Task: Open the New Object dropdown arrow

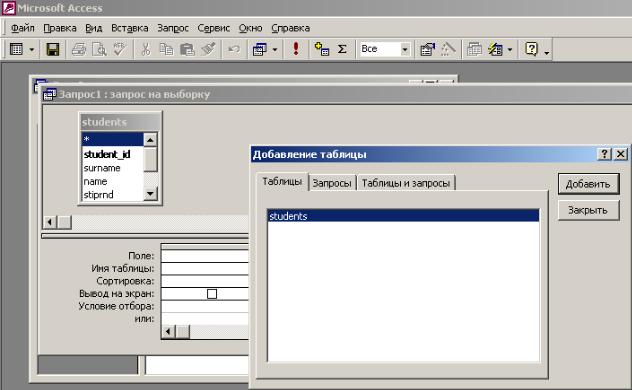Action: pos(510,50)
